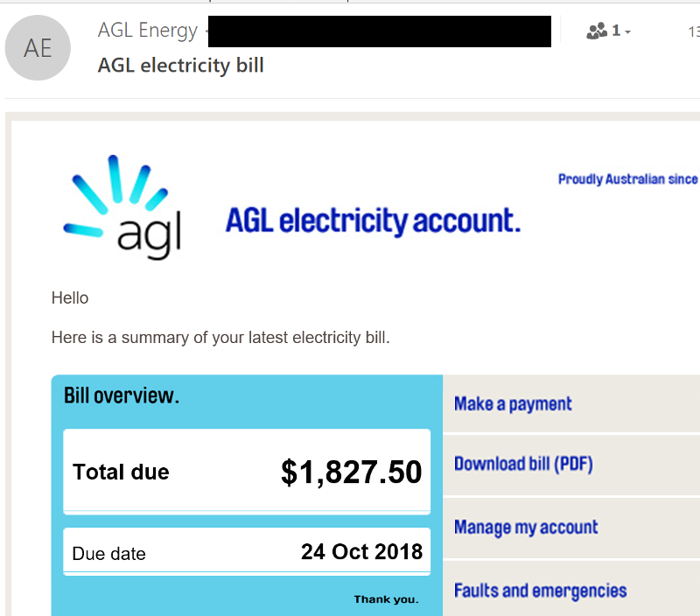Click the Hello greeting text
The height and width of the screenshot is (616, 700).
[x=70, y=297]
